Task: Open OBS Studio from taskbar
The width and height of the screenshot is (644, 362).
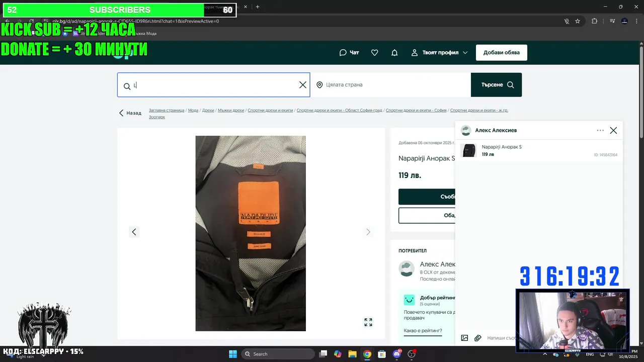Action: (412, 354)
